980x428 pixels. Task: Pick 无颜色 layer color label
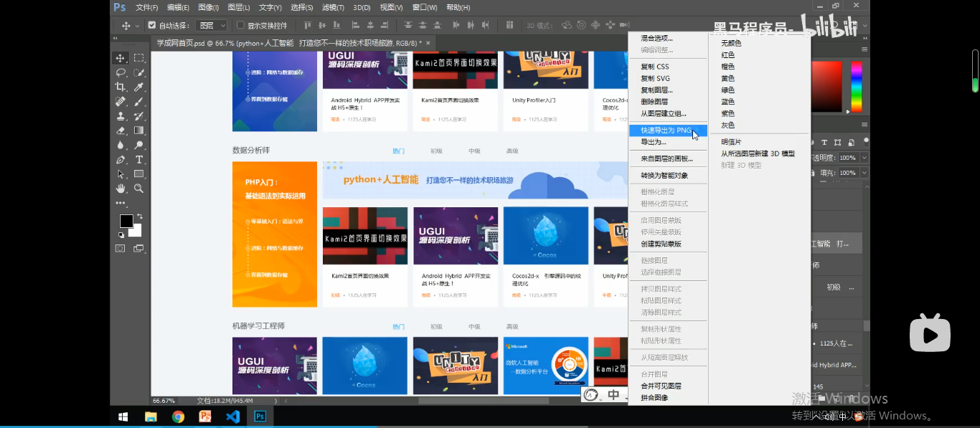(732, 43)
